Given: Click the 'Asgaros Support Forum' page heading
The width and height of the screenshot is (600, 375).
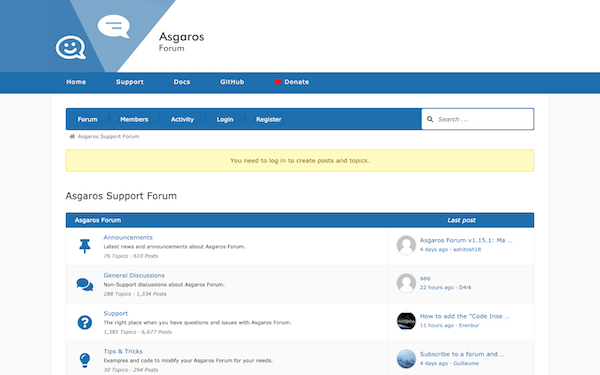Looking at the screenshot, I should pos(121,196).
